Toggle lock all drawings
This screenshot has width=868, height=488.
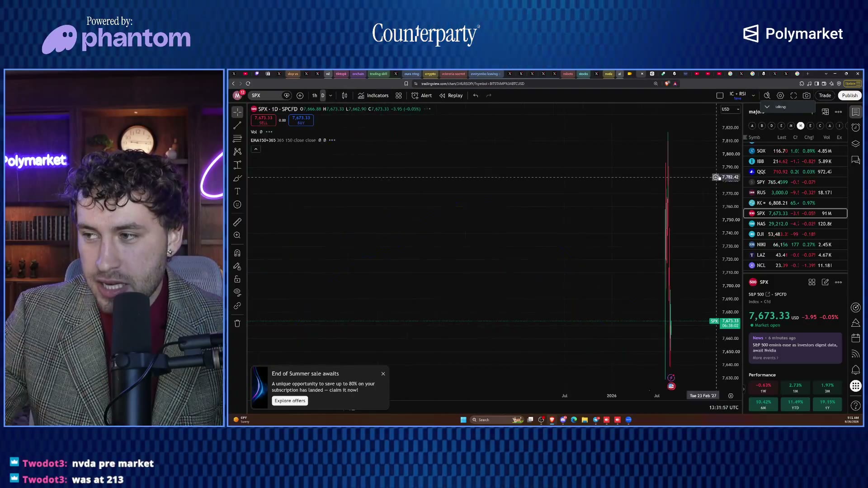(237, 279)
